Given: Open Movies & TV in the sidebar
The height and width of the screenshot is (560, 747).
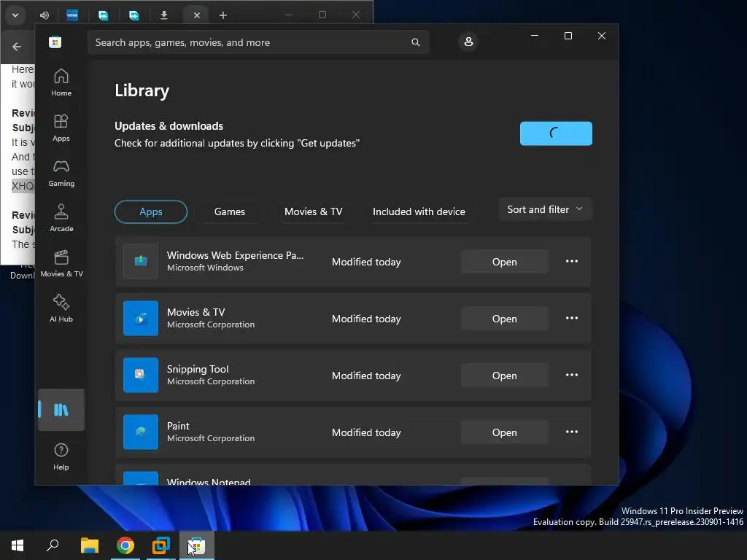Looking at the screenshot, I should click(61, 264).
